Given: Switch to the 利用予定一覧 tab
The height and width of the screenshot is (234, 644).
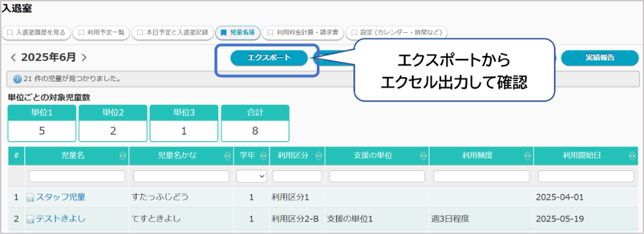Looking at the screenshot, I should click(x=101, y=32).
